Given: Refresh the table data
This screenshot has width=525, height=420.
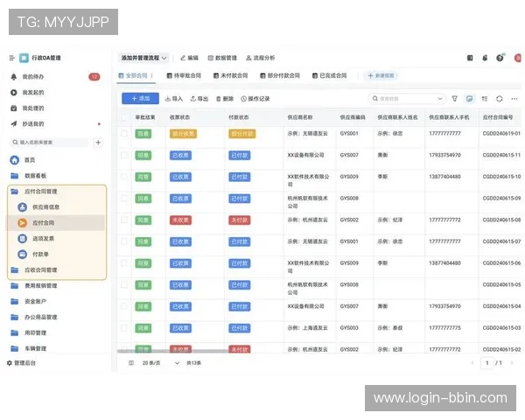Looking at the screenshot, I should (500, 99).
